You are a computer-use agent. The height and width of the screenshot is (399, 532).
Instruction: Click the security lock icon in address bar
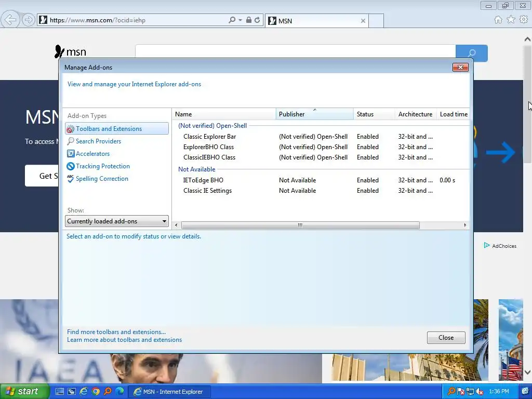click(249, 20)
